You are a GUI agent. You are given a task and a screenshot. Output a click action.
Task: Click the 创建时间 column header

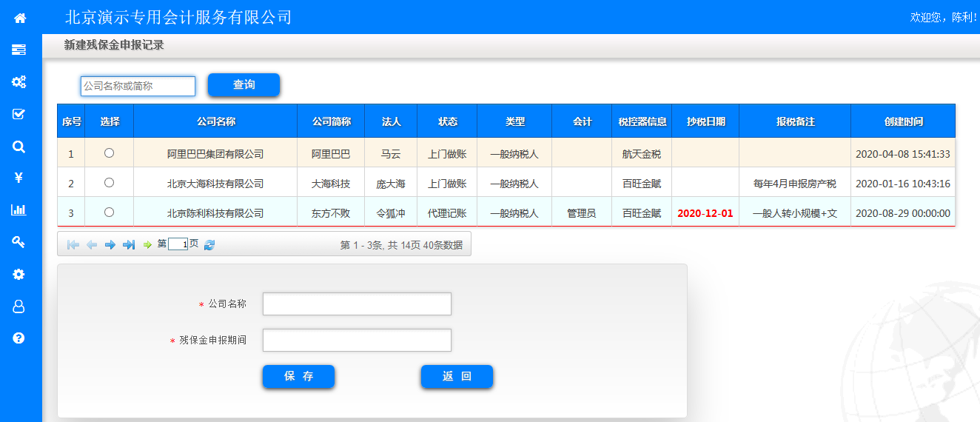903,121
